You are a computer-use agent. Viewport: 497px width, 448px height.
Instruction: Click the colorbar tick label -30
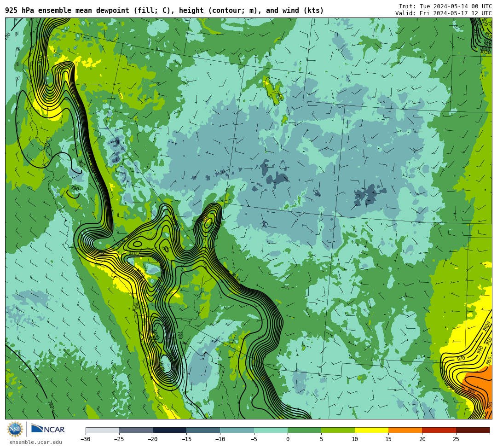tap(86, 439)
